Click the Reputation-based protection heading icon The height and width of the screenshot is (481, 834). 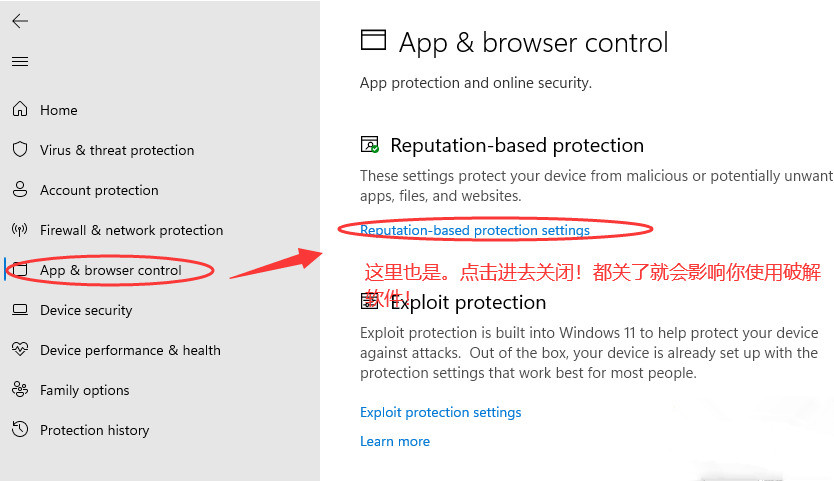click(370, 145)
